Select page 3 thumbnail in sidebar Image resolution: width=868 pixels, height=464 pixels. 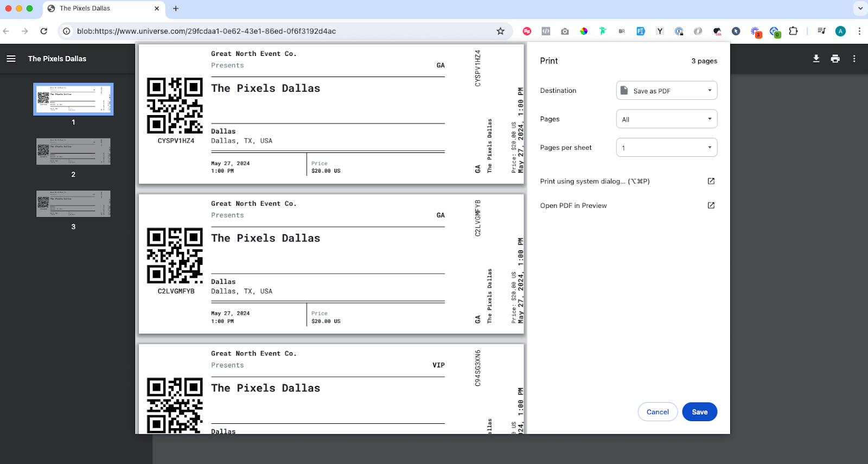(x=73, y=204)
